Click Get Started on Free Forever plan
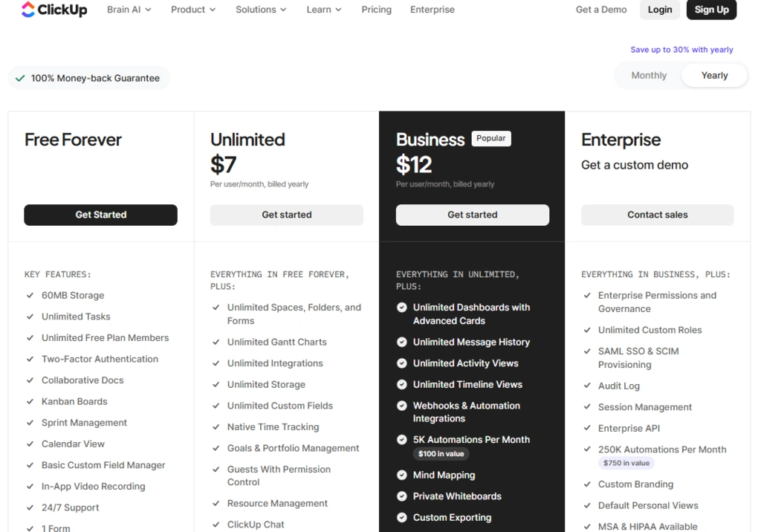This screenshot has height=532, width=758. pos(100,215)
